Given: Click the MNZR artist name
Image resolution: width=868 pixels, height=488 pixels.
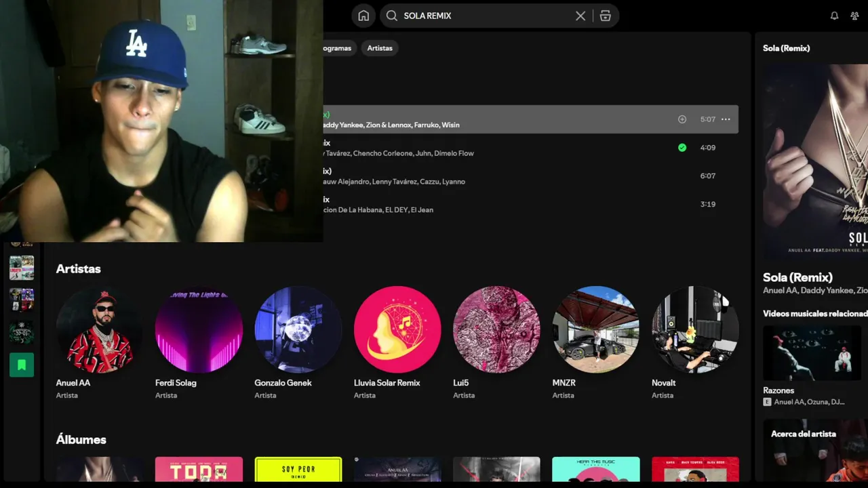Looking at the screenshot, I should (x=564, y=383).
